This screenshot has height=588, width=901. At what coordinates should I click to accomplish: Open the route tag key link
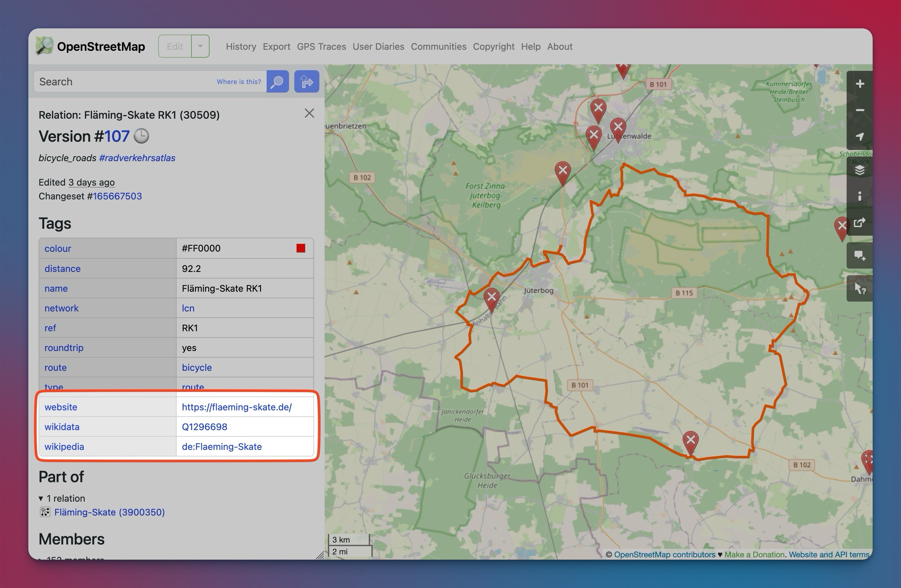pos(55,367)
